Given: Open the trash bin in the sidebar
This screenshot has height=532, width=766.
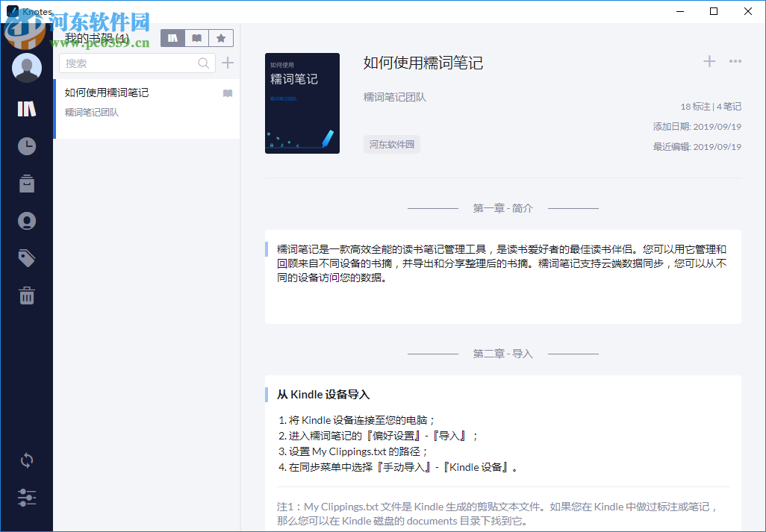Looking at the screenshot, I should (x=26, y=295).
